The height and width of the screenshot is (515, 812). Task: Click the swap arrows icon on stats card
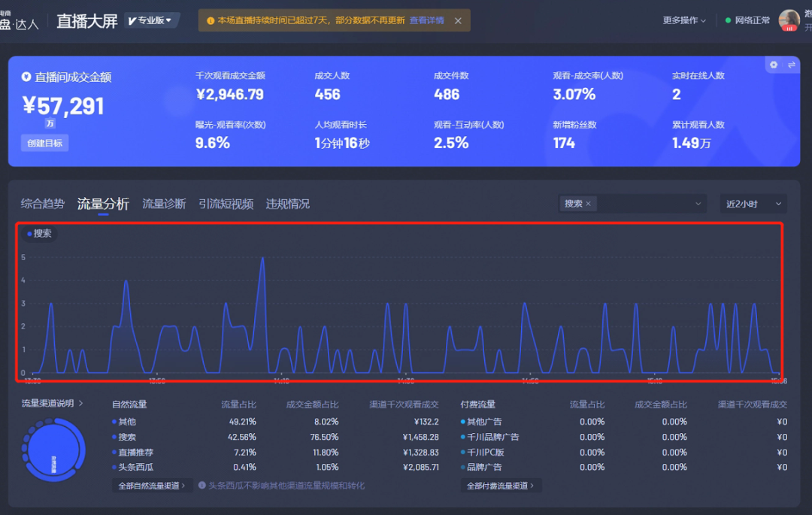click(x=791, y=65)
